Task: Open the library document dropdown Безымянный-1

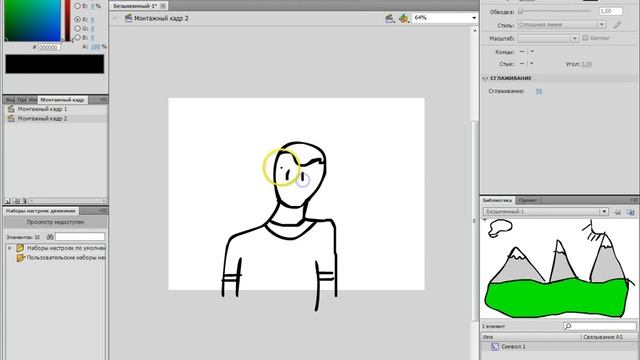Action: 546,212
